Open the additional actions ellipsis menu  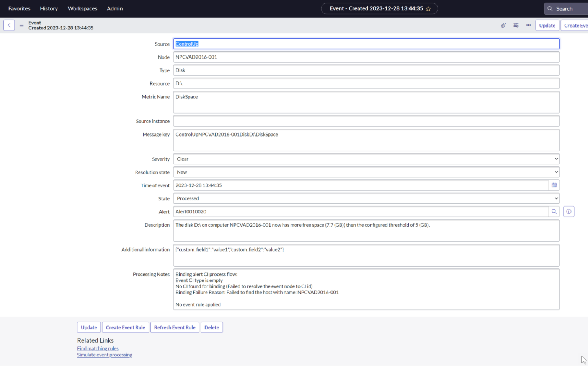(x=528, y=25)
